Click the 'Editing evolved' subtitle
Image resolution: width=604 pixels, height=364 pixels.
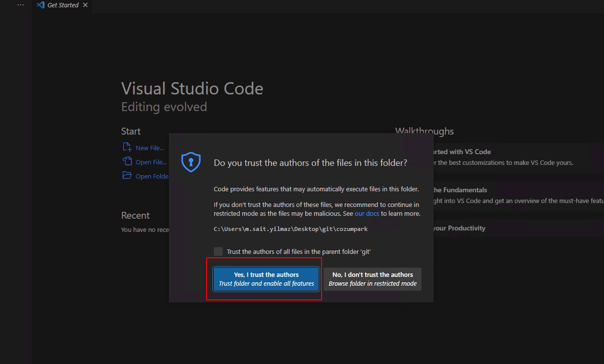point(164,107)
